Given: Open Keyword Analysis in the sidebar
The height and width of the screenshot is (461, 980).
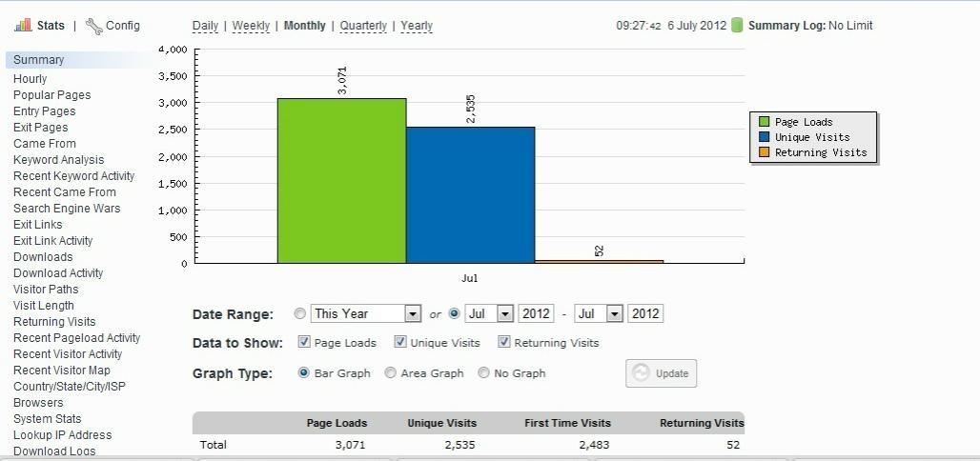Looking at the screenshot, I should point(59,160).
